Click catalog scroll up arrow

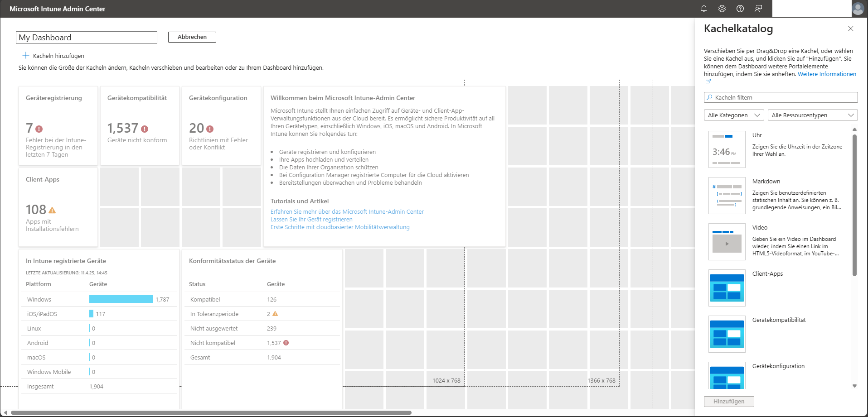(x=854, y=129)
